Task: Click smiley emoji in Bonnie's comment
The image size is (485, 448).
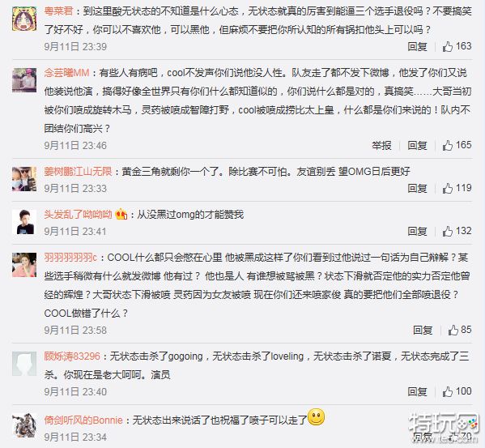Action: [316, 417]
